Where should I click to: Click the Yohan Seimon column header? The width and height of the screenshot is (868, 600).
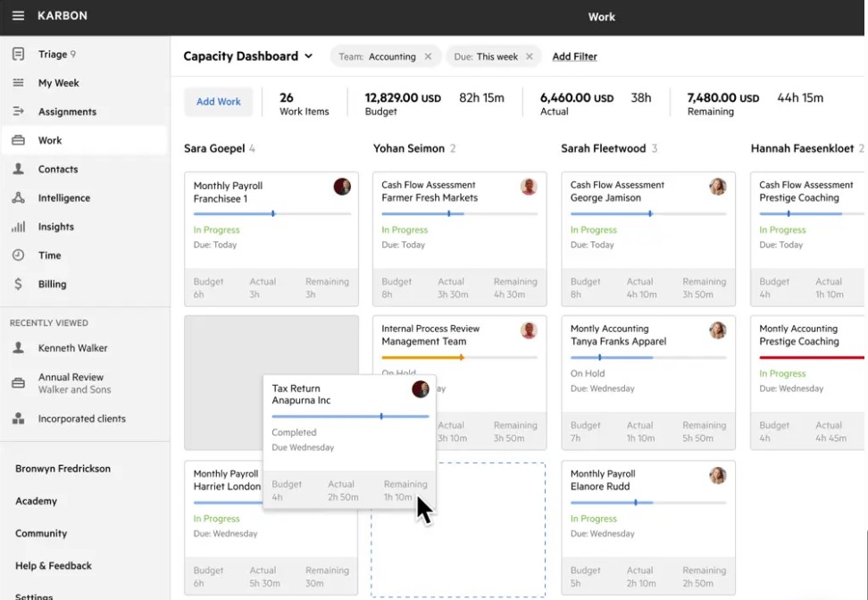pyautogui.click(x=414, y=148)
